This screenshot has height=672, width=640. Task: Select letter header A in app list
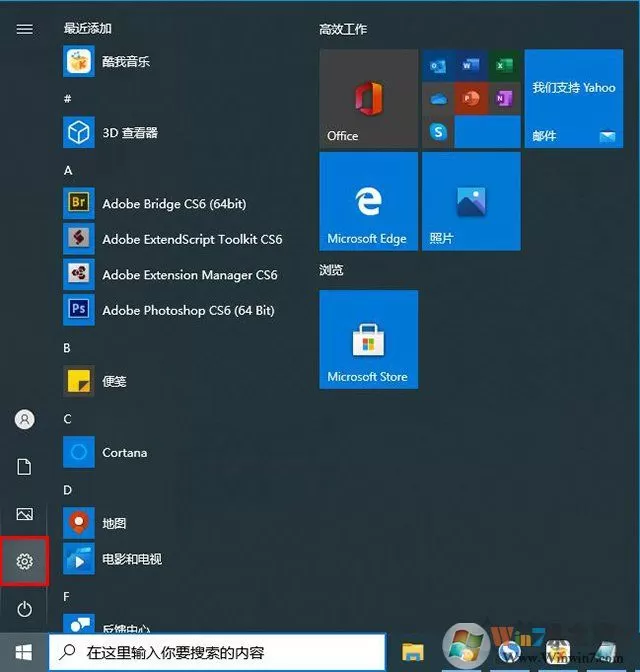(68, 171)
